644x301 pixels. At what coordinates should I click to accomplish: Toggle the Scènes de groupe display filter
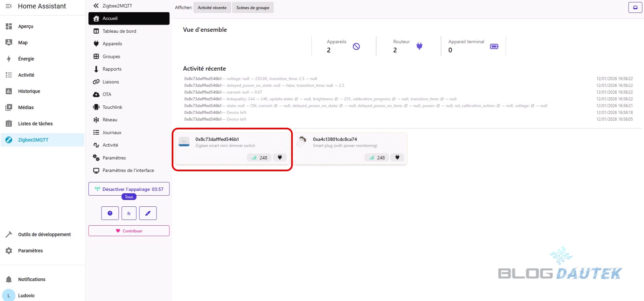pos(253,7)
